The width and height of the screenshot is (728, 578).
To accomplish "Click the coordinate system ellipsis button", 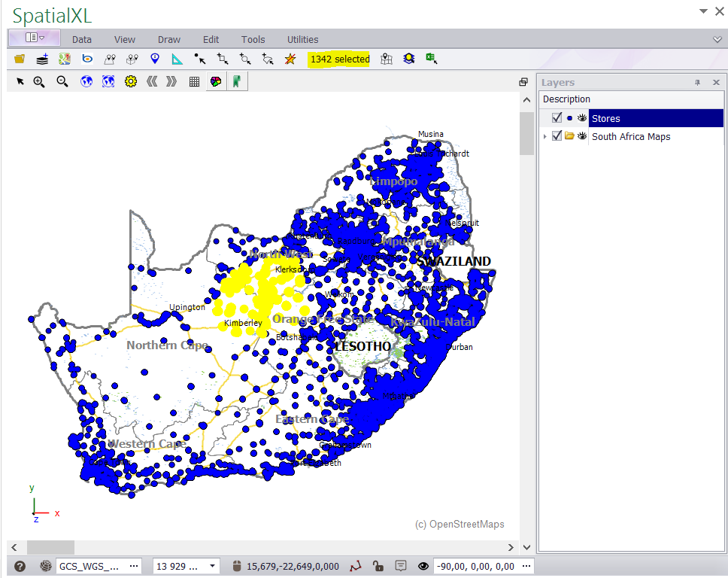I will coord(134,566).
